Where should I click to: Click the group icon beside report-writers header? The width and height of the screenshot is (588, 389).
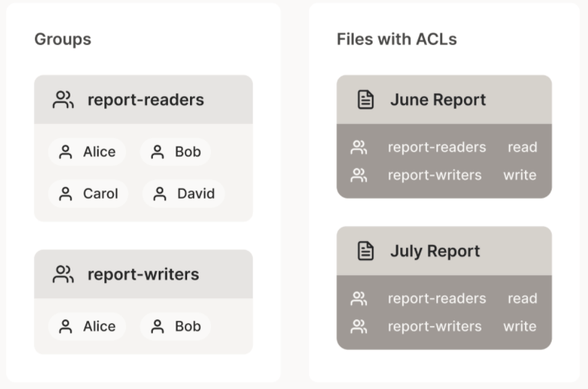[x=64, y=275]
